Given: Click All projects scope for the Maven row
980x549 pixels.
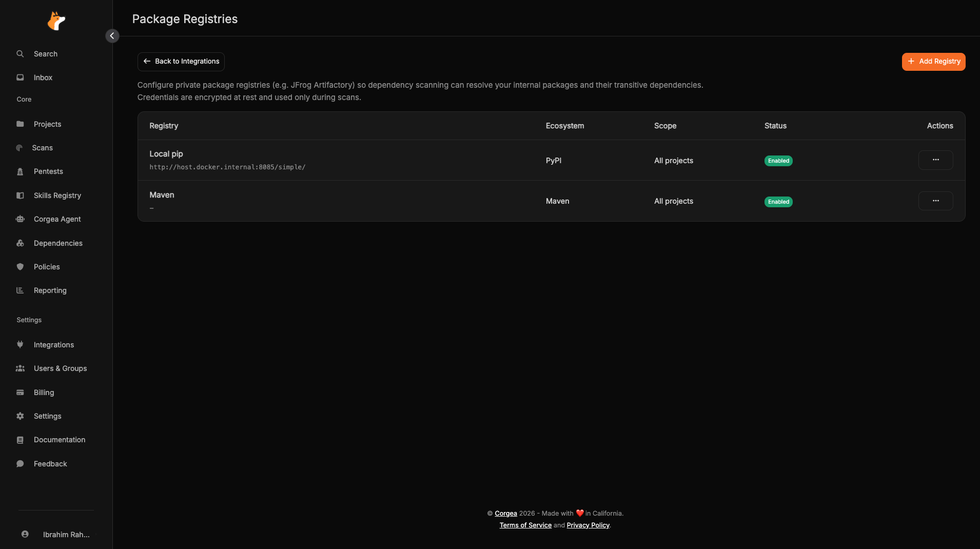Looking at the screenshot, I should tap(673, 201).
